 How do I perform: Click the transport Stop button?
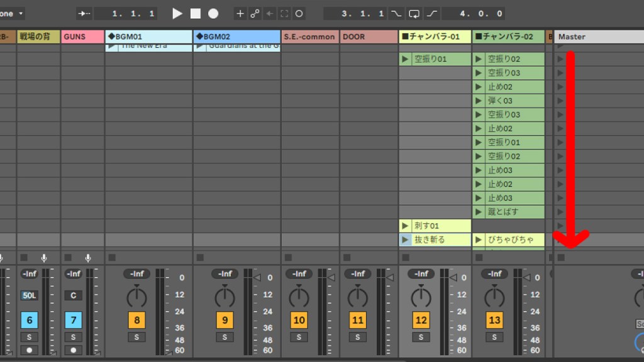[x=196, y=13]
